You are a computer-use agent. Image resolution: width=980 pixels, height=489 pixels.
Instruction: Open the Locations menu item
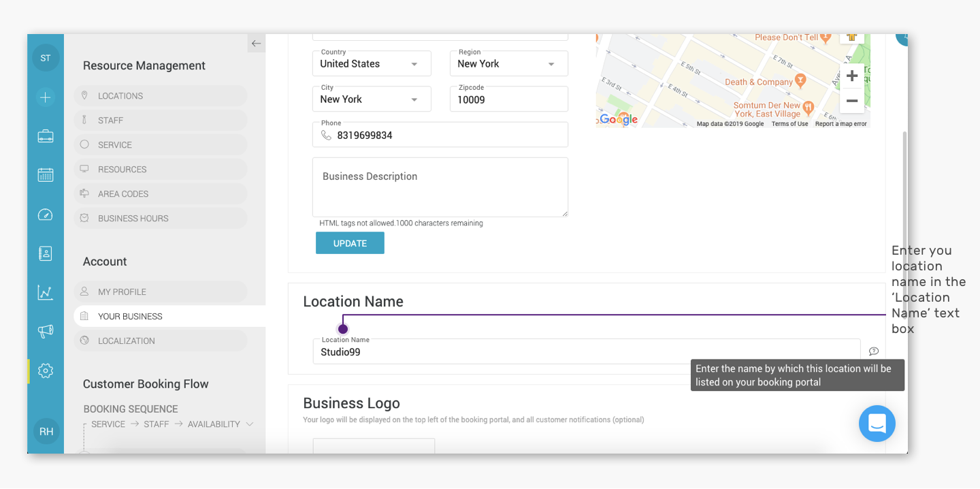(161, 96)
